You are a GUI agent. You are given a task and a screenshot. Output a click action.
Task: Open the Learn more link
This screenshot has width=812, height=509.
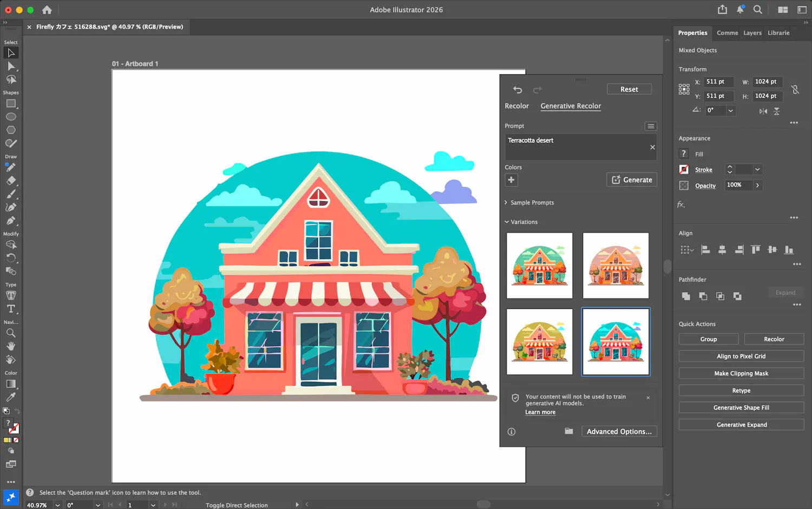tap(540, 412)
